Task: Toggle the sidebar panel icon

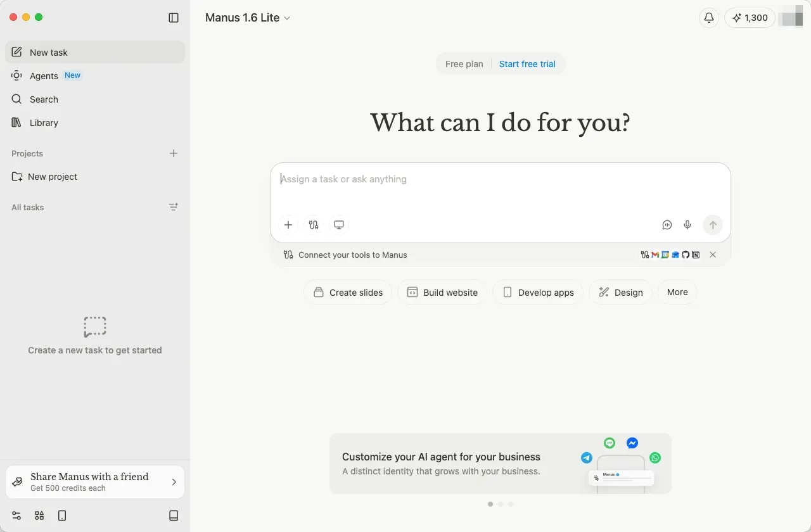Action: click(x=174, y=18)
